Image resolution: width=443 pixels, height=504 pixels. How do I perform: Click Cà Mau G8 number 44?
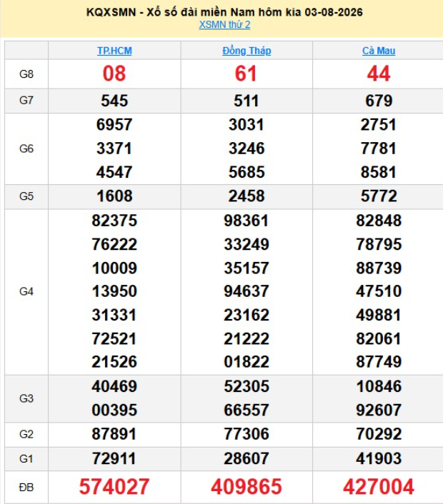coord(379,74)
